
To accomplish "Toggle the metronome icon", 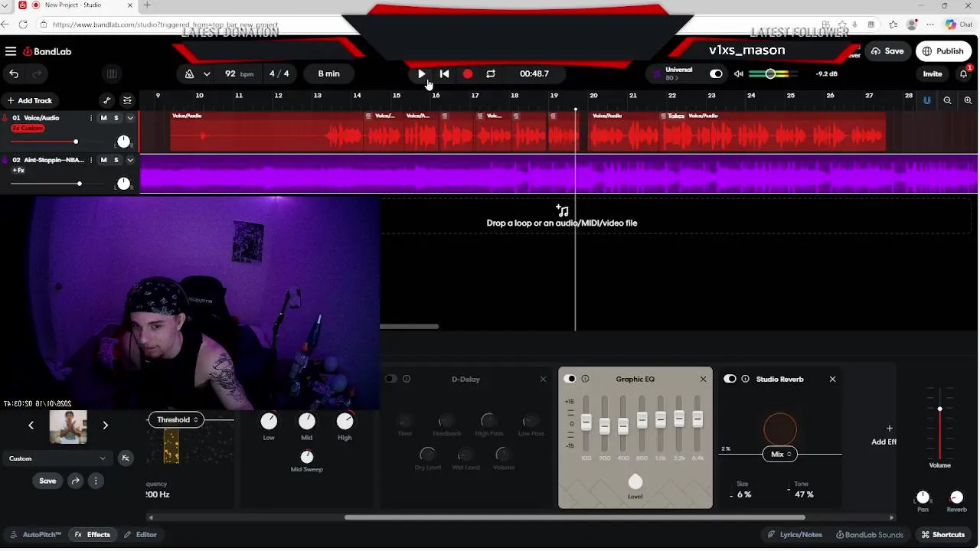I will [x=190, y=74].
